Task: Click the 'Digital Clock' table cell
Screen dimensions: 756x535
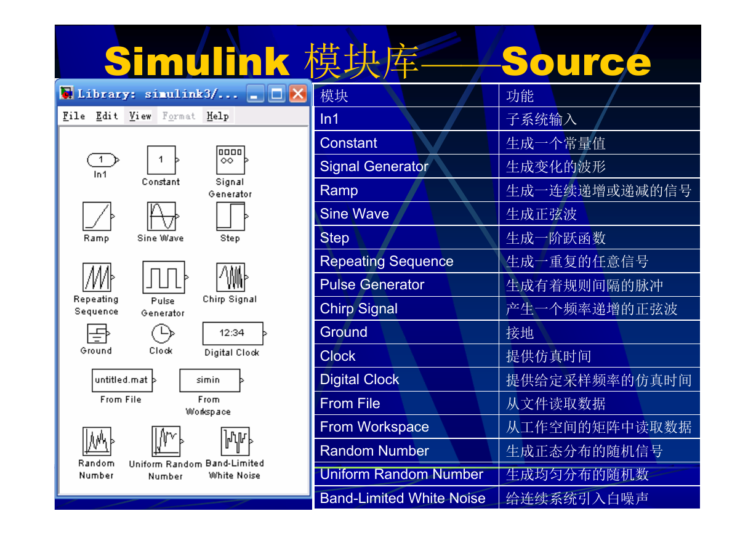Action: click(406, 380)
